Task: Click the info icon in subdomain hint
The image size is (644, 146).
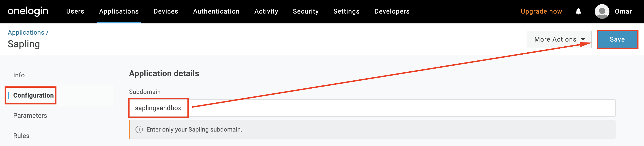Action: [x=139, y=129]
